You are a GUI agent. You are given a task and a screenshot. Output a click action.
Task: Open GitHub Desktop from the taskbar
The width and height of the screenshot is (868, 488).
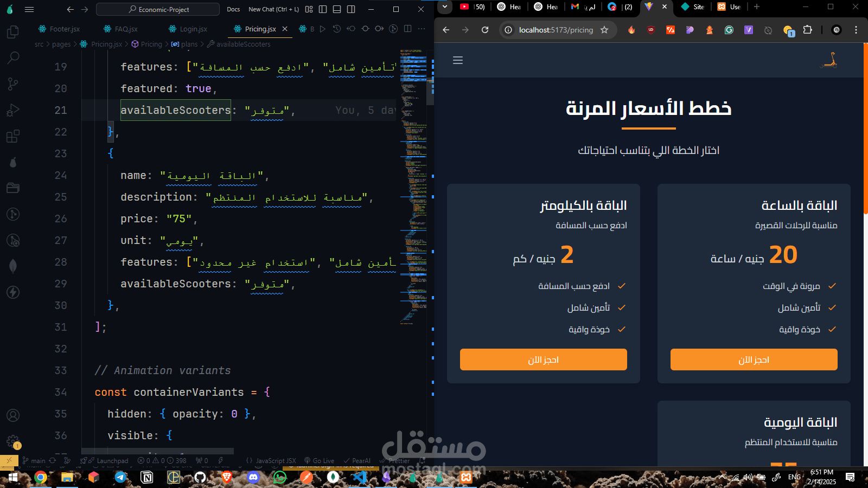[x=200, y=477]
